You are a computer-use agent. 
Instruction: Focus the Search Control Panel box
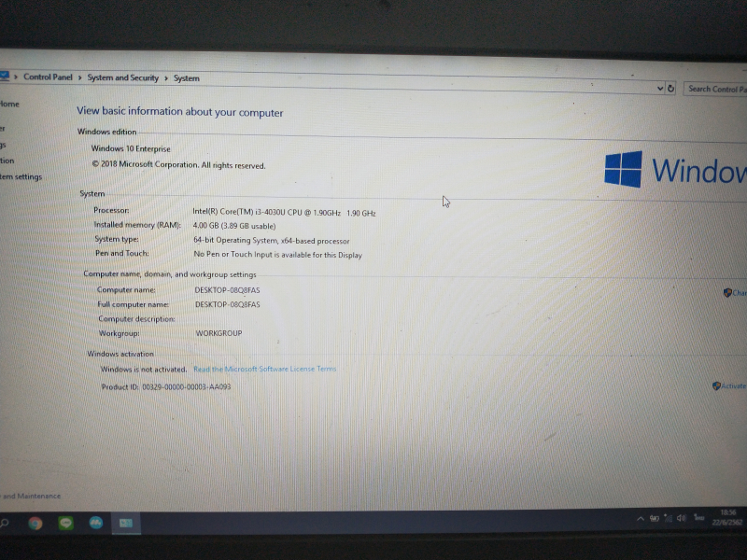pos(715,89)
